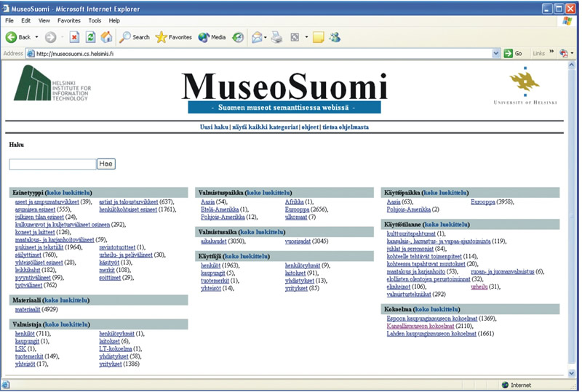Select Aasia under Käyttöpaikka
The height and width of the screenshot is (392, 582).
point(394,202)
